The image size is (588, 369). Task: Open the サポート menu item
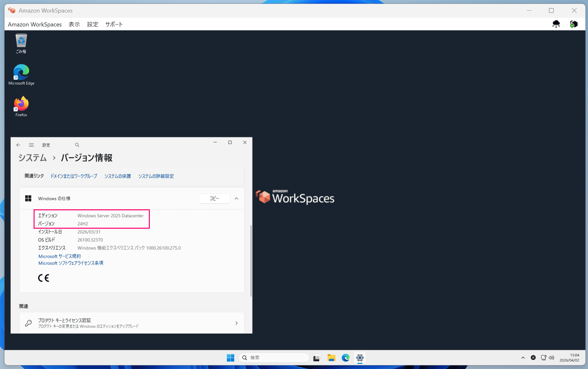click(114, 24)
